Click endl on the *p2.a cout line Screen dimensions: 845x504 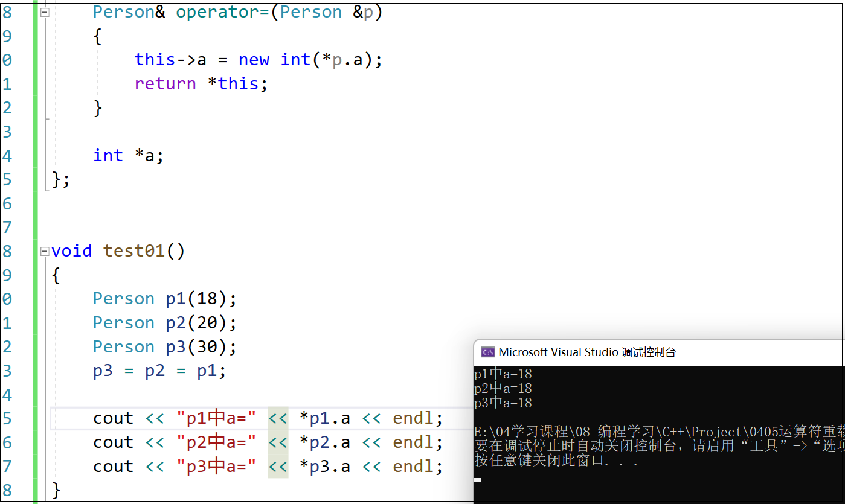point(417,442)
